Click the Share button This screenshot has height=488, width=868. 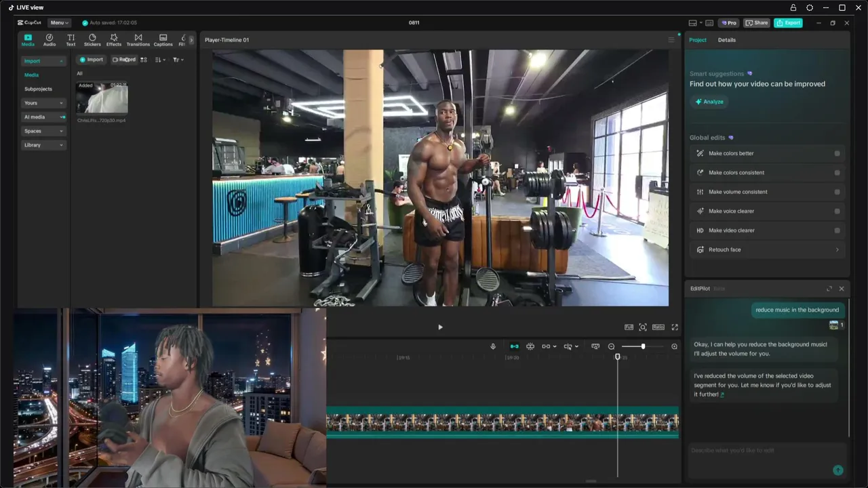coord(757,23)
